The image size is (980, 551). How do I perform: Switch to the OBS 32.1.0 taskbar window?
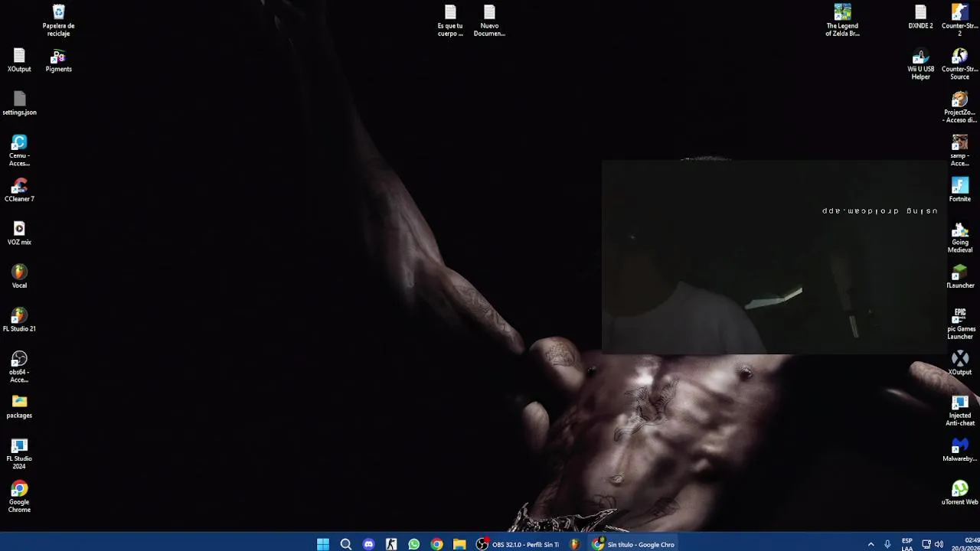pos(518,544)
